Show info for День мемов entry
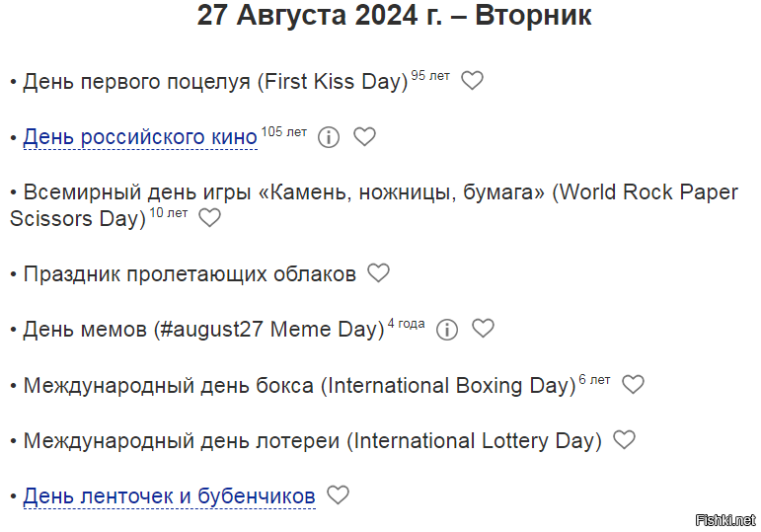Image resolution: width=761 pixels, height=532 pixels. (x=447, y=330)
